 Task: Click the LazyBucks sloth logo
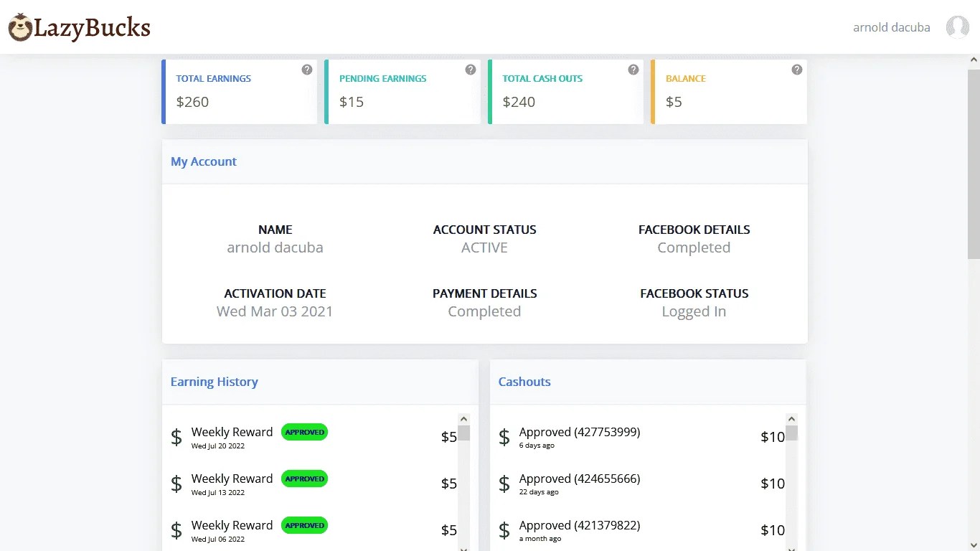[x=21, y=27]
